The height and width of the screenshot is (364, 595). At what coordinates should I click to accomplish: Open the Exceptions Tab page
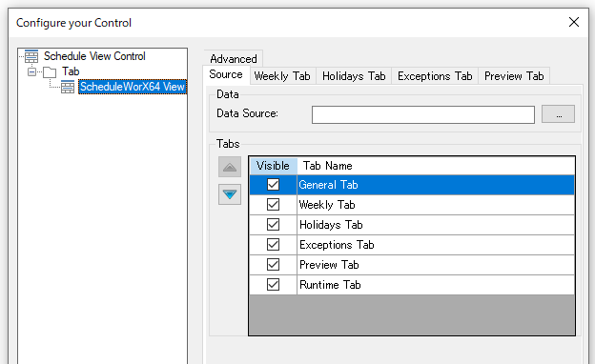coord(435,76)
